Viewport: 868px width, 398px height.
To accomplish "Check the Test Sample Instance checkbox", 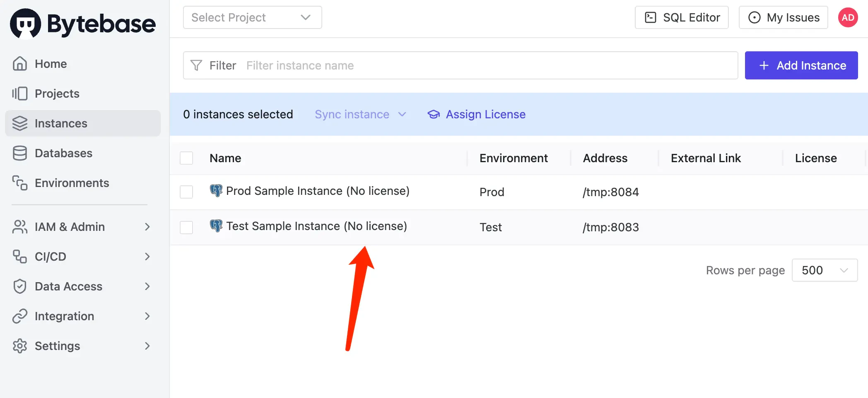I will tap(186, 227).
